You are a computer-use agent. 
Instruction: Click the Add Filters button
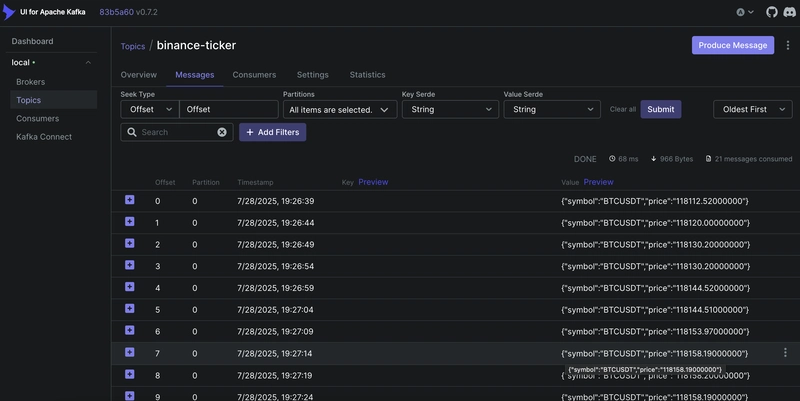pyautogui.click(x=272, y=132)
